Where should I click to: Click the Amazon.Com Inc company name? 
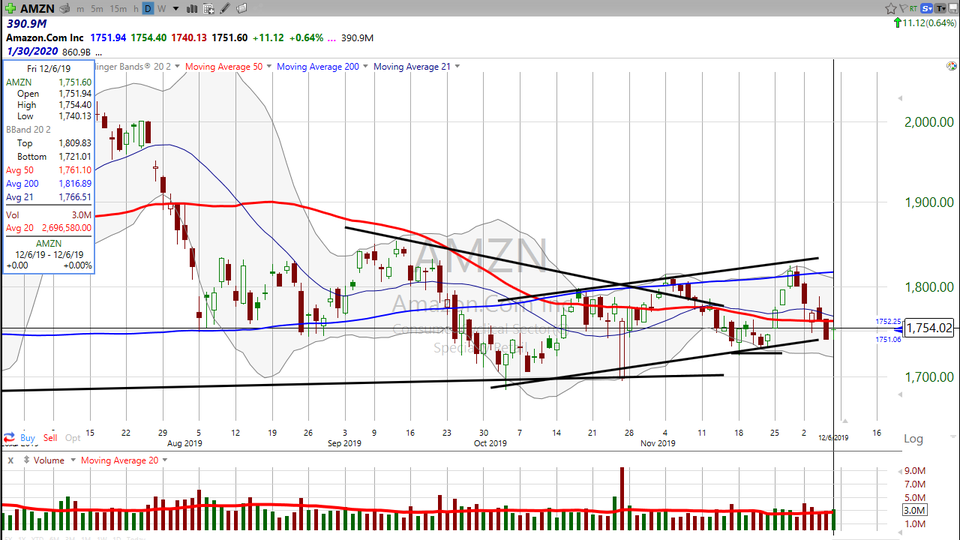click(45, 37)
